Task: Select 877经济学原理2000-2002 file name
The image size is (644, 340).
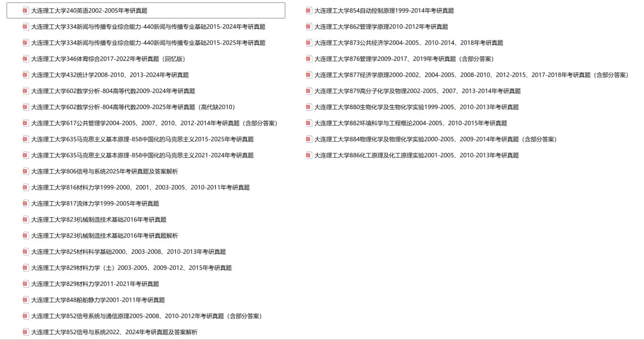Action: 472,74
